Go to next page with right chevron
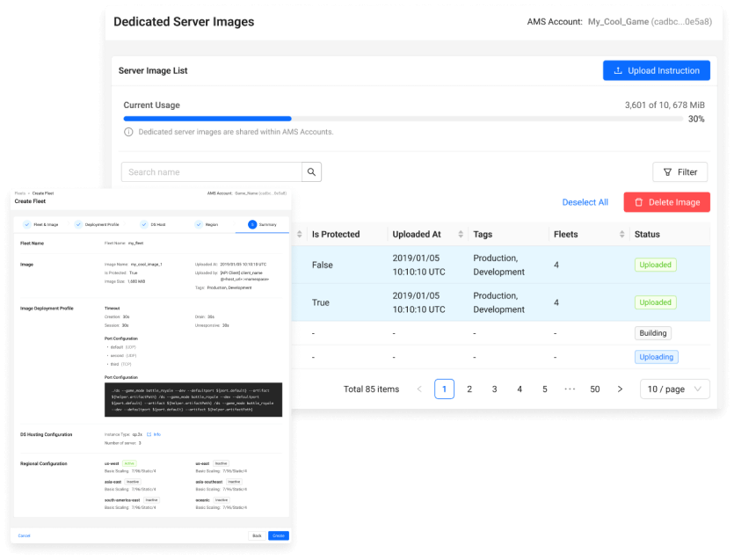The width and height of the screenshot is (734, 560). tap(620, 389)
